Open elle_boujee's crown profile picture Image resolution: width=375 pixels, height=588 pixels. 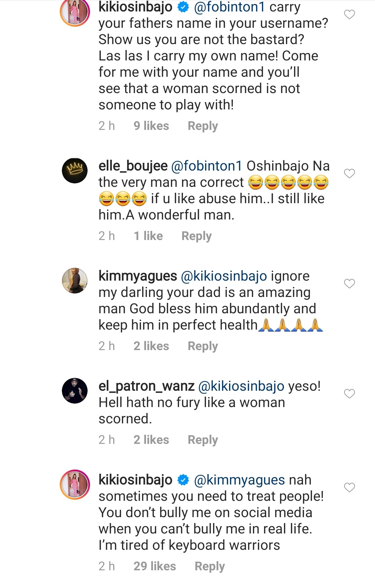pyautogui.click(x=75, y=171)
